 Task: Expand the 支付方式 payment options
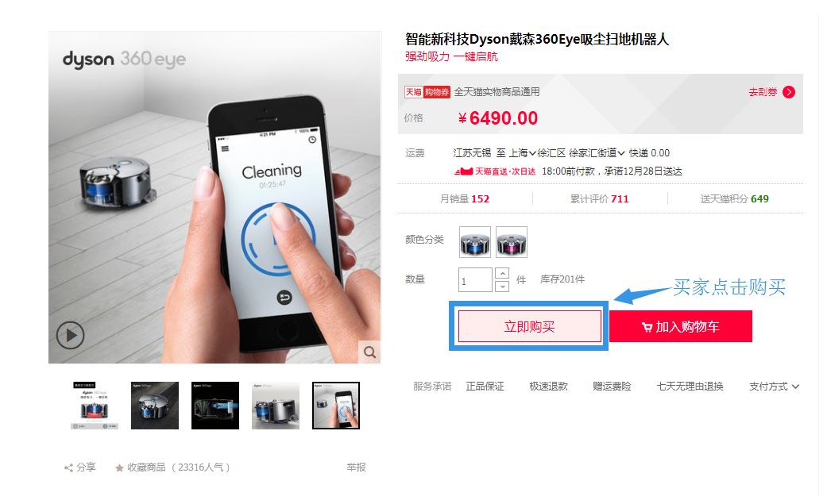pyautogui.click(x=775, y=387)
